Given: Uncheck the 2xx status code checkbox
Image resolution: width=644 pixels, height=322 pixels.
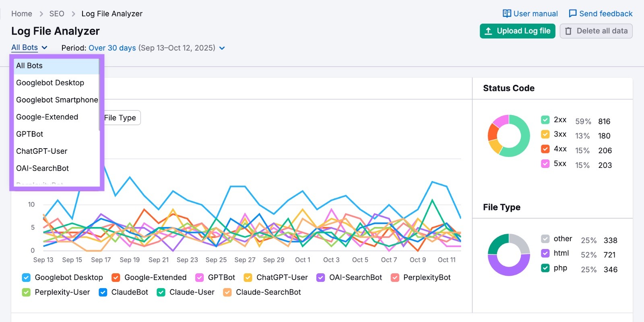Looking at the screenshot, I should (545, 120).
